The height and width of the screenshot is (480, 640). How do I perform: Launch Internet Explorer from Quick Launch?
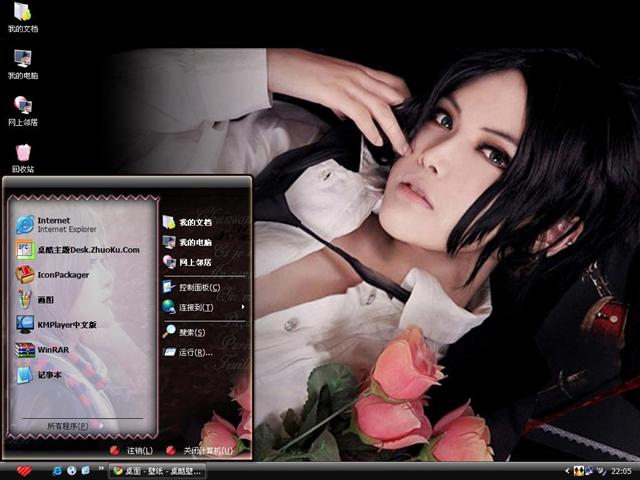[x=57, y=471]
